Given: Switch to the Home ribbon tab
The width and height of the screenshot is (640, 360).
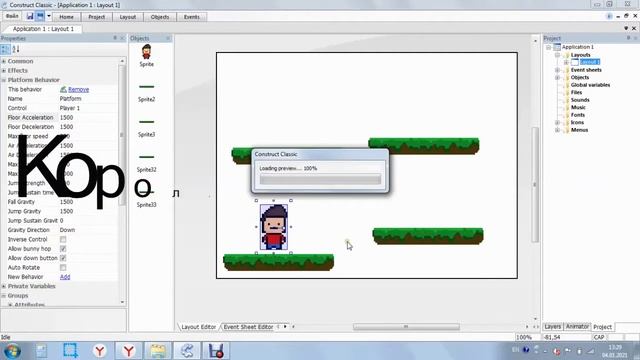Looking at the screenshot, I should pos(66,17).
